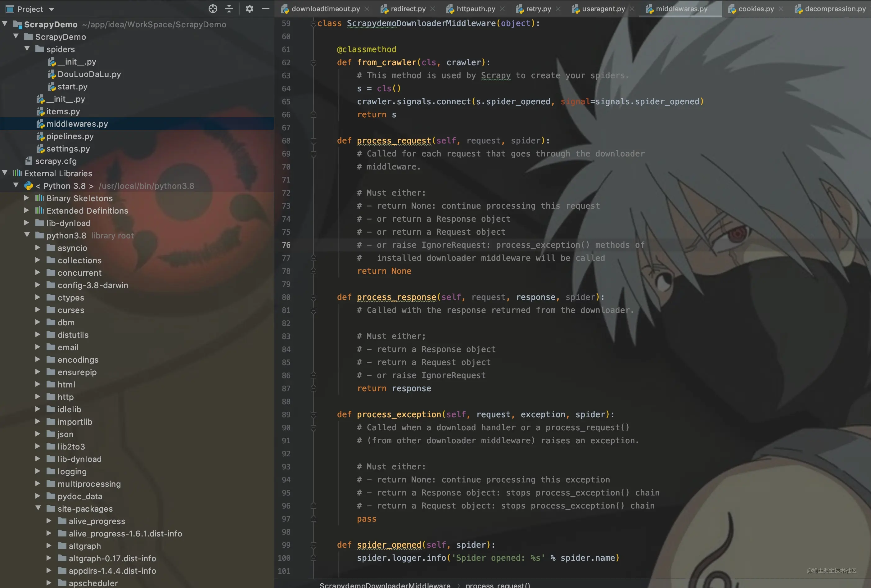Screen dimensions: 871x588
Task: Click the altgraph folder icon
Action: [62, 546]
